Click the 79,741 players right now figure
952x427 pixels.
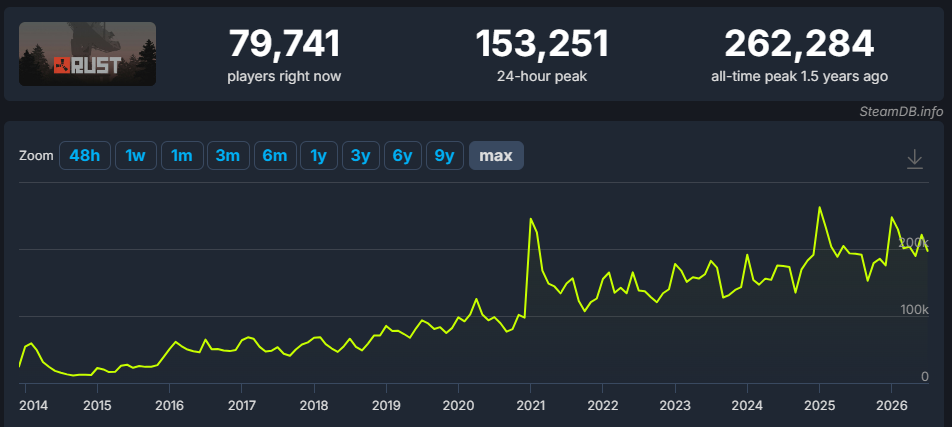[284, 45]
